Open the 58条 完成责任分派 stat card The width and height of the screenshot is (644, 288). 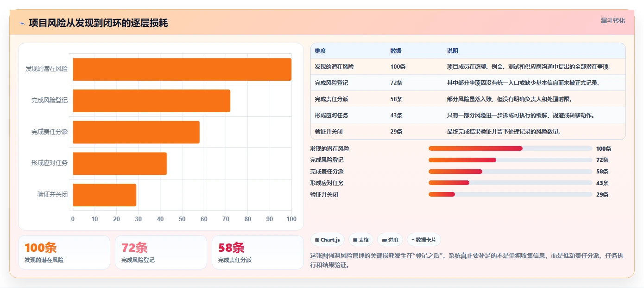point(258,252)
